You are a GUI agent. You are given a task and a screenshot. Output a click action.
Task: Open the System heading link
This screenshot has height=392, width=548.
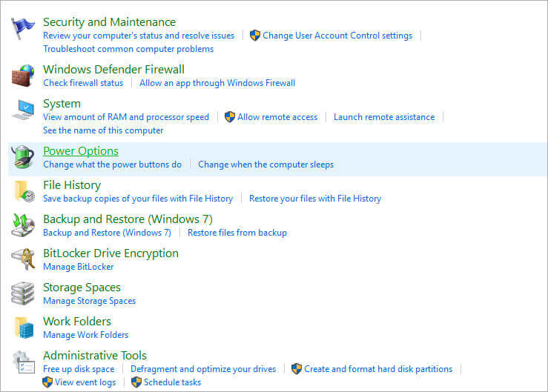[62, 104]
